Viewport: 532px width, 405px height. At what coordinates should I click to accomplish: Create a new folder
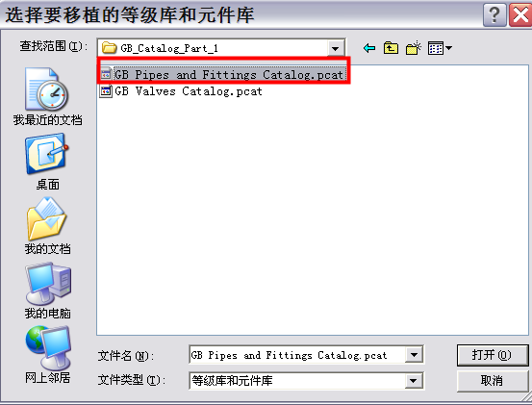pos(414,48)
